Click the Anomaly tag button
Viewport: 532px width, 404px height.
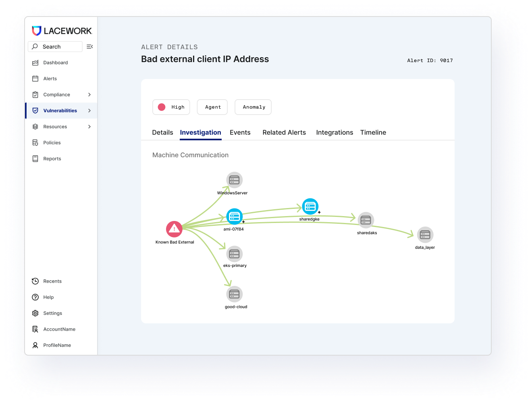click(253, 107)
